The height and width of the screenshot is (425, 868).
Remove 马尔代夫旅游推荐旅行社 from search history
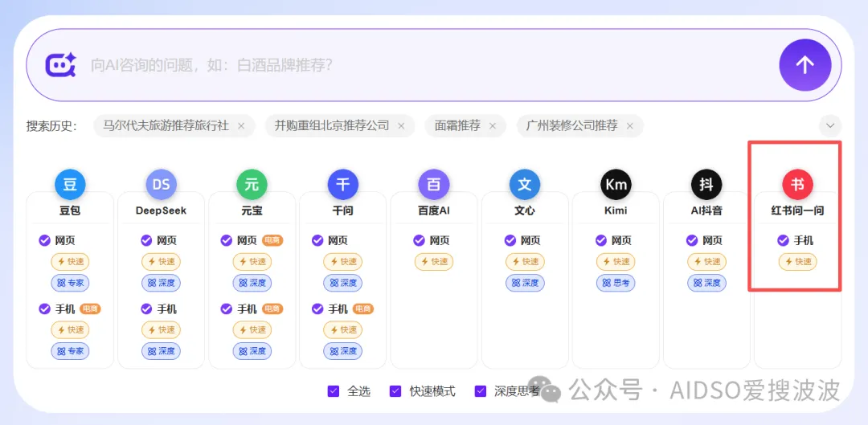point(241,125)
